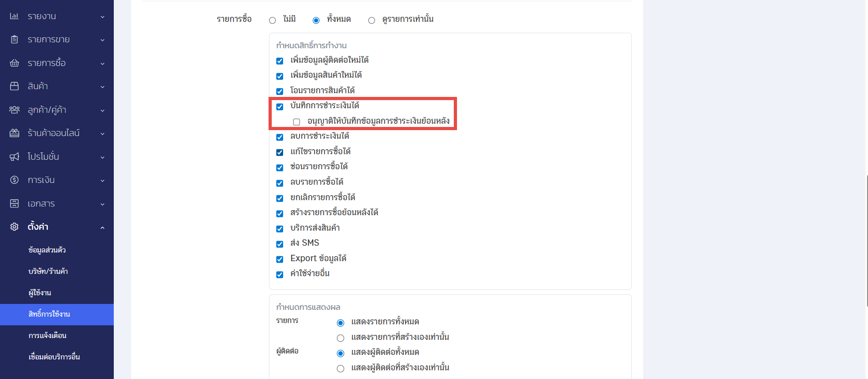Untick the Export ข้อมูลได้ checkbox

[x=280, y=259]
